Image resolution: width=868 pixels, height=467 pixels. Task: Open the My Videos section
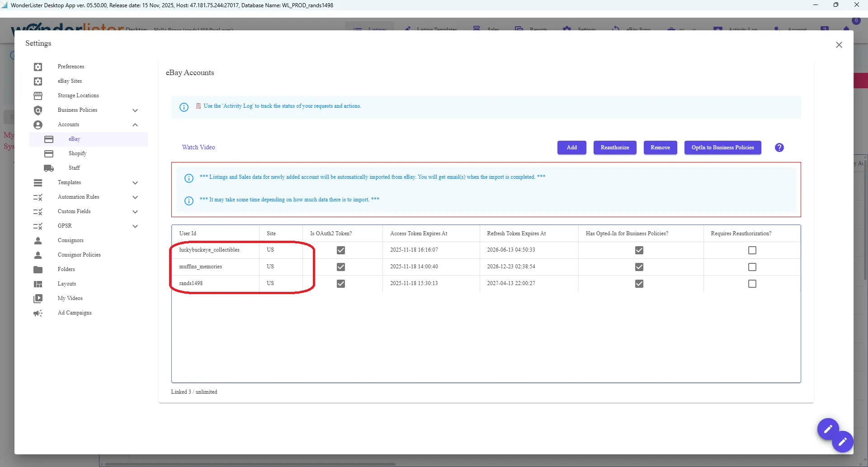click(x=38, y=298)
